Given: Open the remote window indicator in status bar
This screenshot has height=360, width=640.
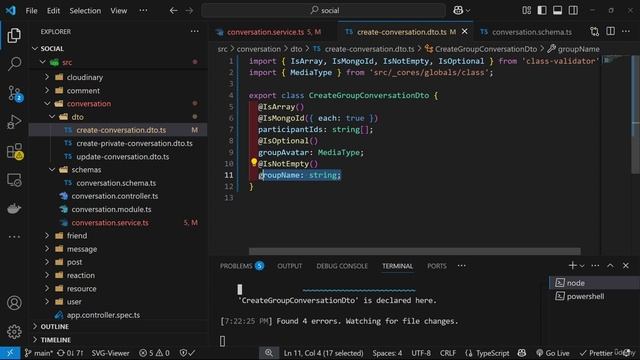Looking at the screenshot, I should [x=10, y=353].
